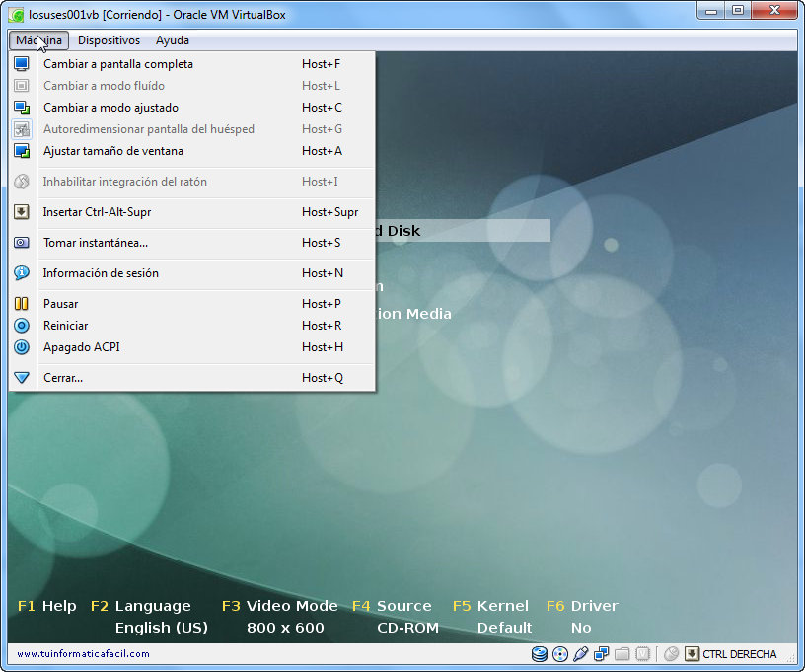805x672 pixels.
Task: Maximize the VirtualBox window
Action: click(738, 11)
